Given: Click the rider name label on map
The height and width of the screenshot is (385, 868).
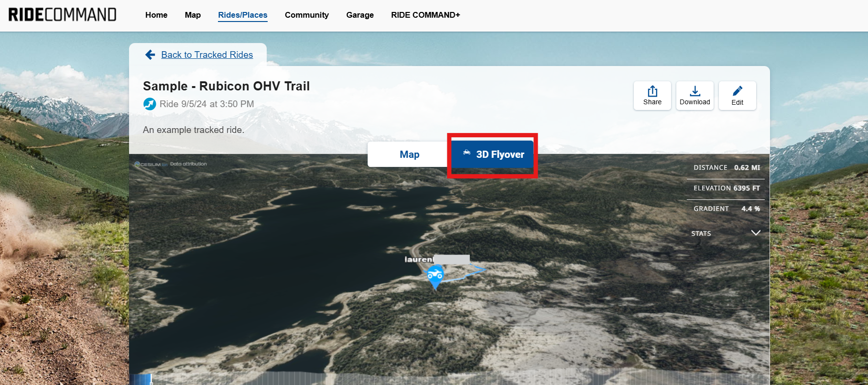Looking at the screenshot, I should pyautogui.click(x=437, y=259).
